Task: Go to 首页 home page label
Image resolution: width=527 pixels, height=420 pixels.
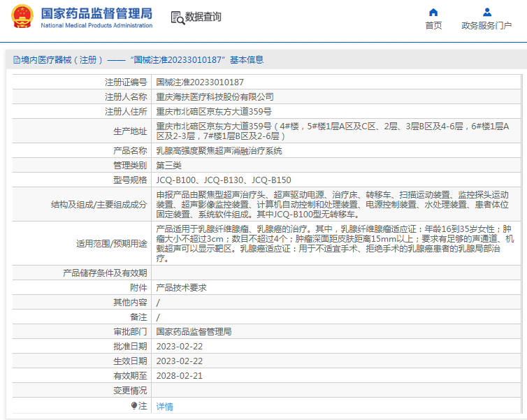Action: (x=433, y=26)
